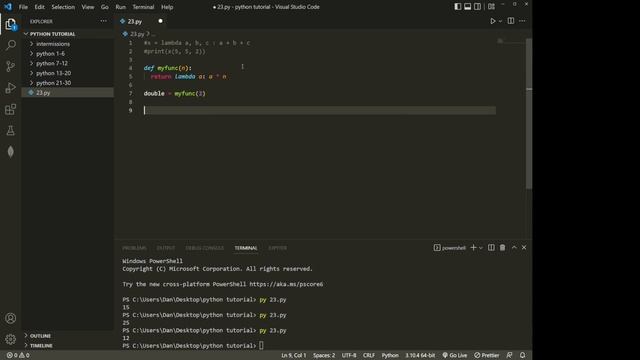Open the Explorer view in activity bar
The height and width of the screenshot is (360, 640).
11,24
